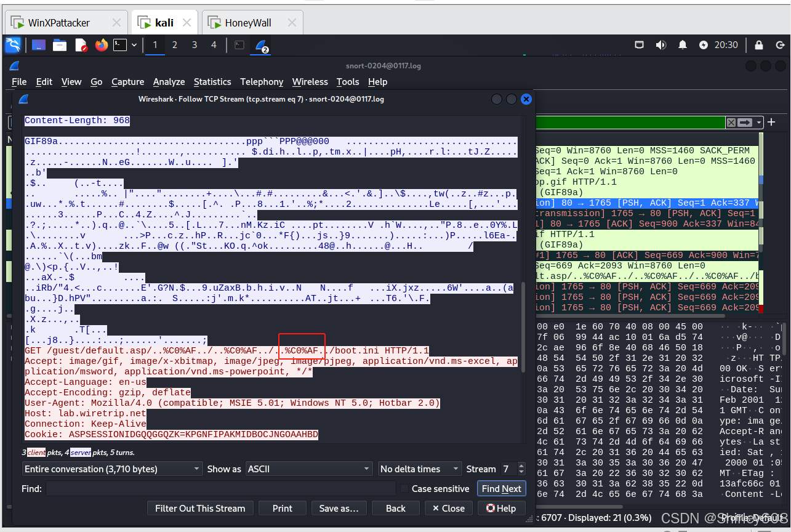Open the volume control in the panel
The width and height of the screenshot is (791, 532).
pos(661,45)
